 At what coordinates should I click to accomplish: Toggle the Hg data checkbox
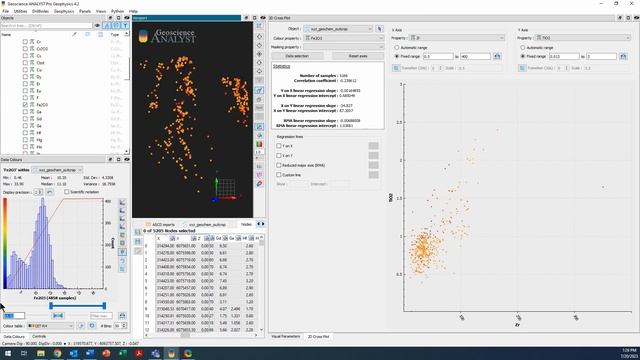[x=25, y=140]
